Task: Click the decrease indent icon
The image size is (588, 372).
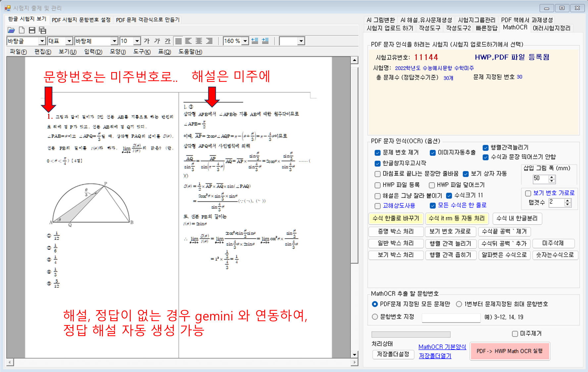Action: click(255, 41)
